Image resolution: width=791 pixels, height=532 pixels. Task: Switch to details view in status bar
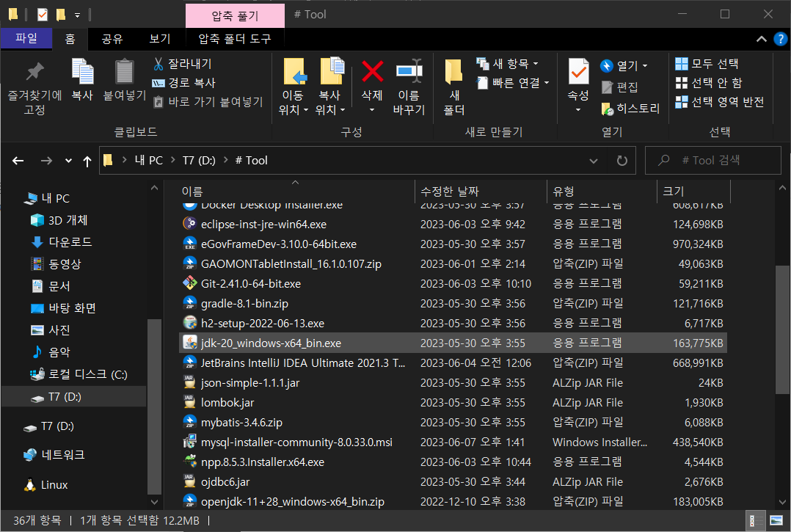(x=755, y=521)
